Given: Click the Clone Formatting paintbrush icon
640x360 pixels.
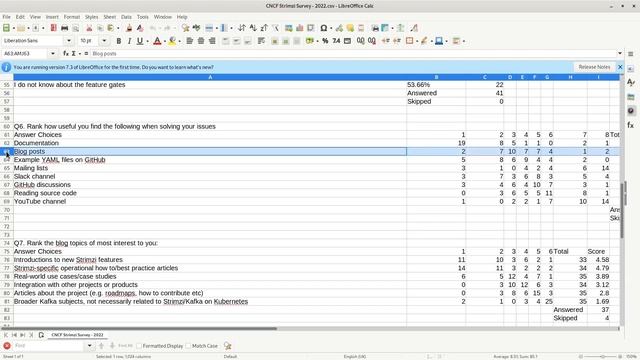Looking at the screenshot, I should tap(129, 28).
